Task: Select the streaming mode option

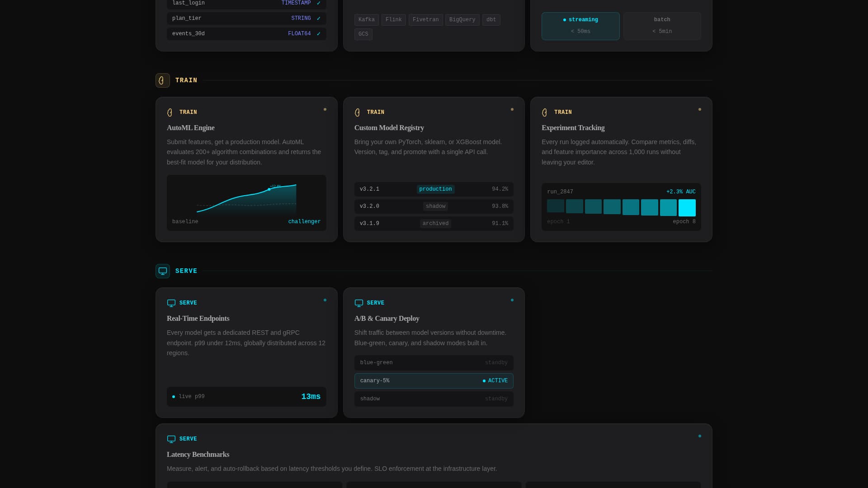Action: (580, 26)
